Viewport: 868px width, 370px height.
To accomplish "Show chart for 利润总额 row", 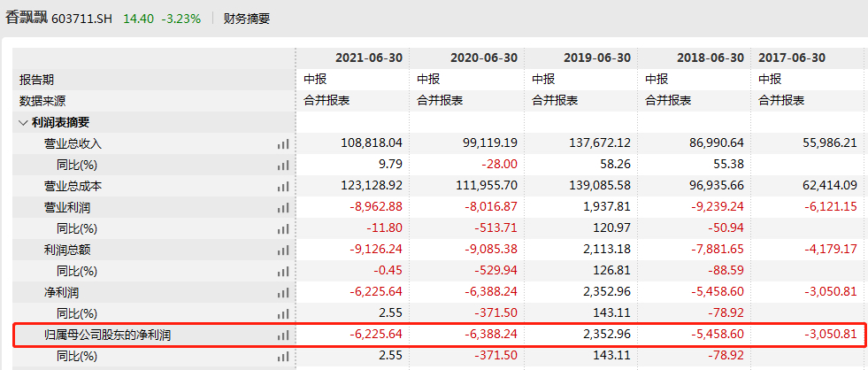I will click(x=283, y=250).
